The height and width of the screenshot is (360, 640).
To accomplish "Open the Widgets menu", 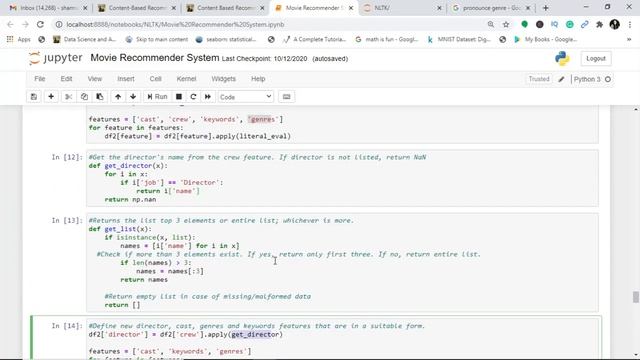I will tap(223, 79).
